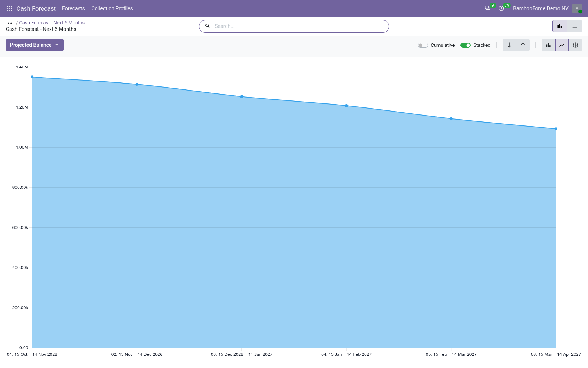Click the data point for 15 Dec 2026 – 14 Jan 2027

click(242, 97)
